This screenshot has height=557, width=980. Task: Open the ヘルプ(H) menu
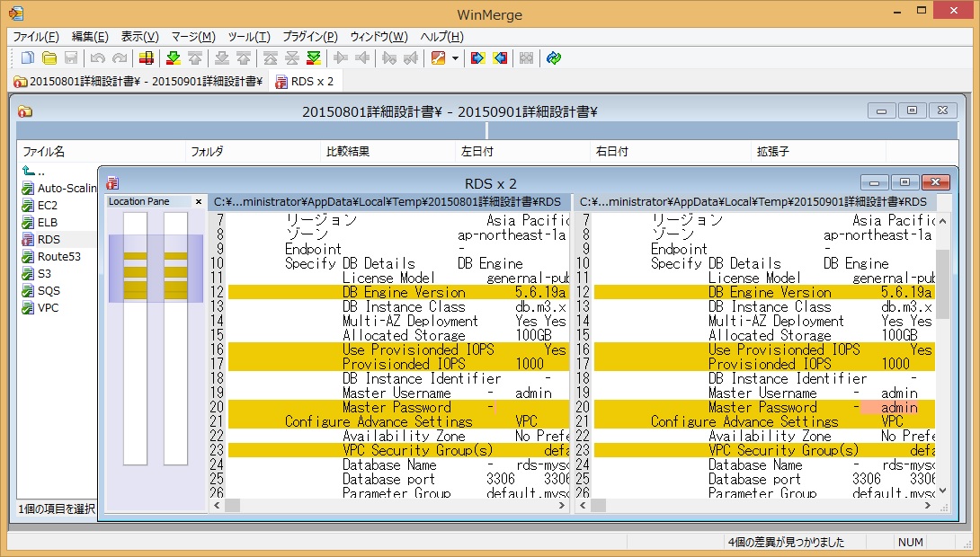[x=441, y=37]
